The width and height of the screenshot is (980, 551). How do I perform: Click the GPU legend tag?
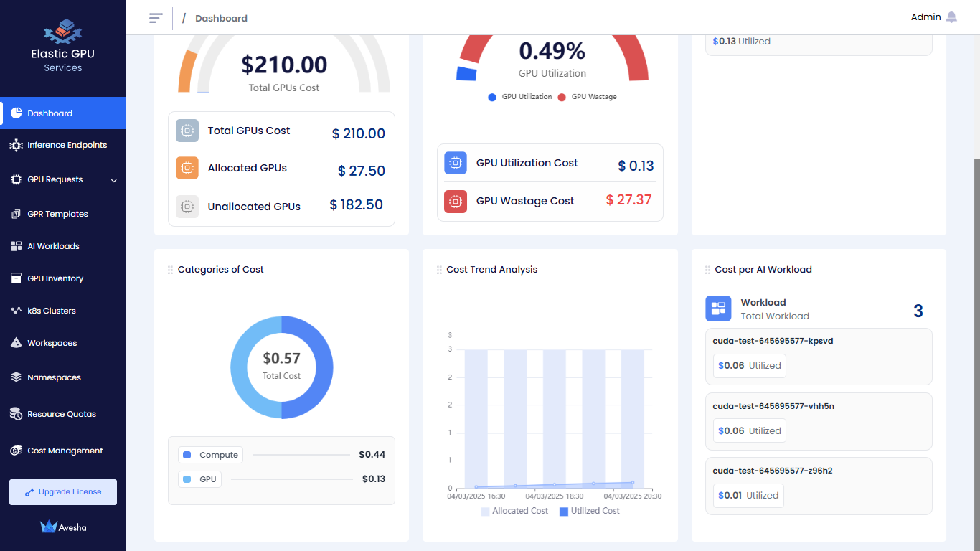click(x=199, y=479)
